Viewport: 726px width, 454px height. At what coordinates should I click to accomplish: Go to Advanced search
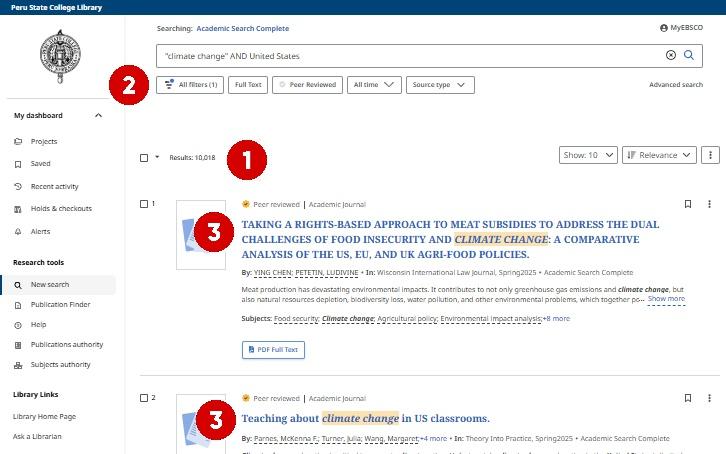tap(676, 85)
